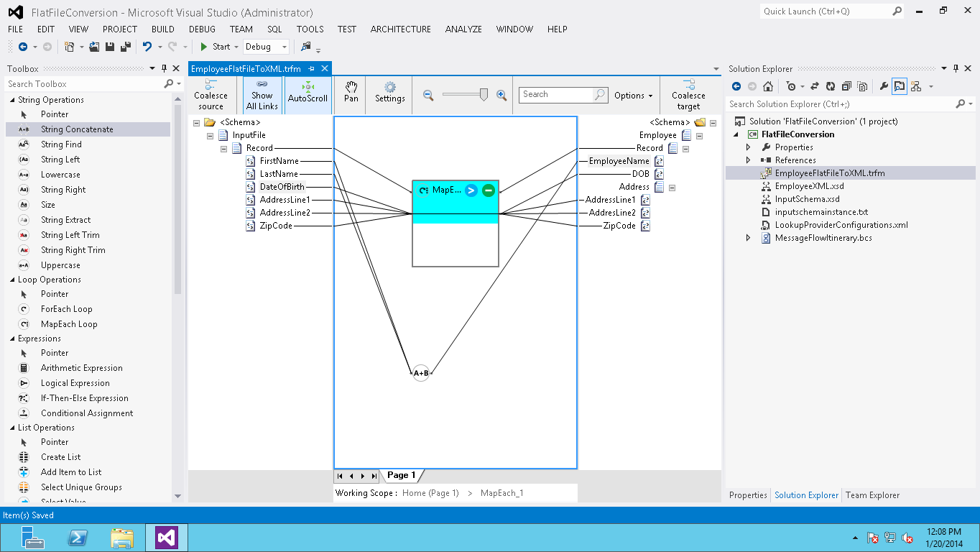
Task: Click the Start debugging button
Action: [216, 47]
